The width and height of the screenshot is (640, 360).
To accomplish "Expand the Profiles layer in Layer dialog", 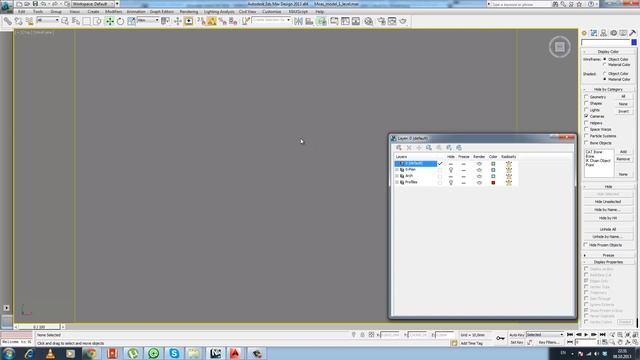I will [397, 182].
